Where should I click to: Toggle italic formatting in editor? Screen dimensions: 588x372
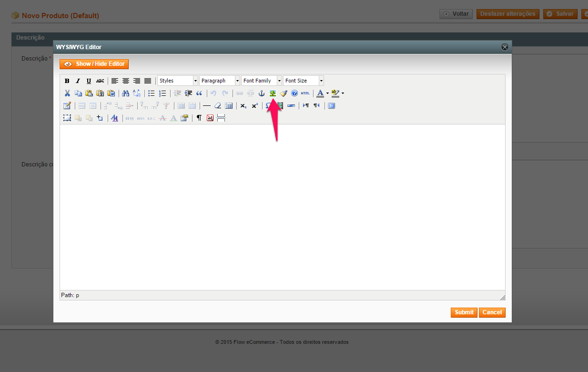[x=78, y=81]
